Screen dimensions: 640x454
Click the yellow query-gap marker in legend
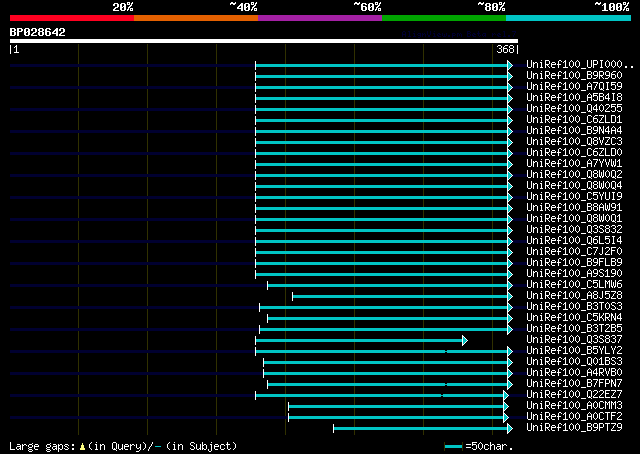tap(82, 447)
